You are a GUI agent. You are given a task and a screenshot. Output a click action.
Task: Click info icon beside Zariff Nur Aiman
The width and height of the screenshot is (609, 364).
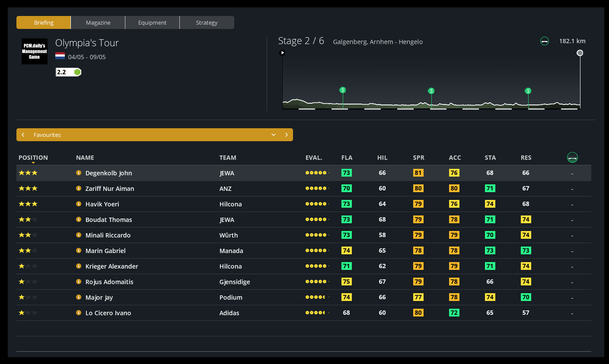pos(79,188)
